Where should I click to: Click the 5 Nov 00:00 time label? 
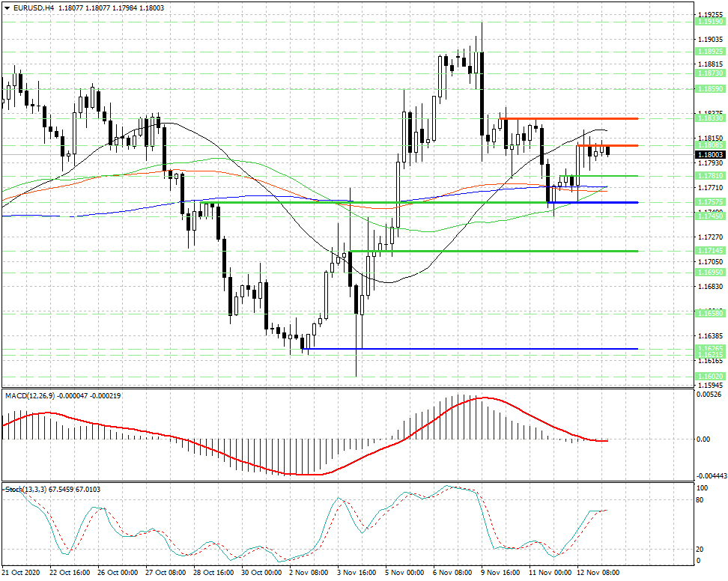404,573
